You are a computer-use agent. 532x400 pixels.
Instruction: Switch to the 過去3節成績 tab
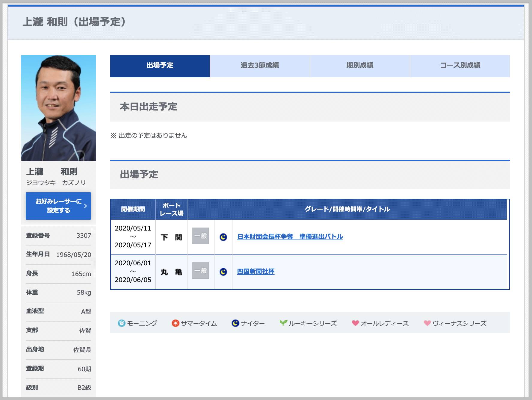tap(259, 66)
